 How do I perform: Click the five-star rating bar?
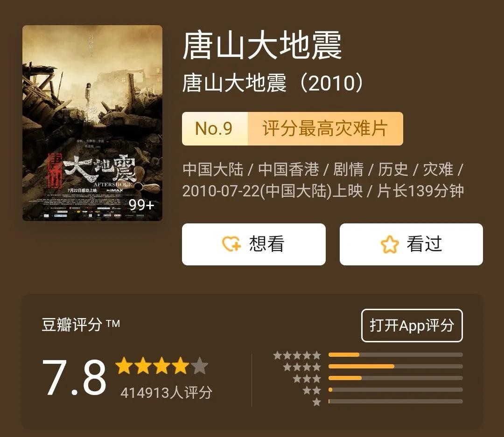[396, 355]
